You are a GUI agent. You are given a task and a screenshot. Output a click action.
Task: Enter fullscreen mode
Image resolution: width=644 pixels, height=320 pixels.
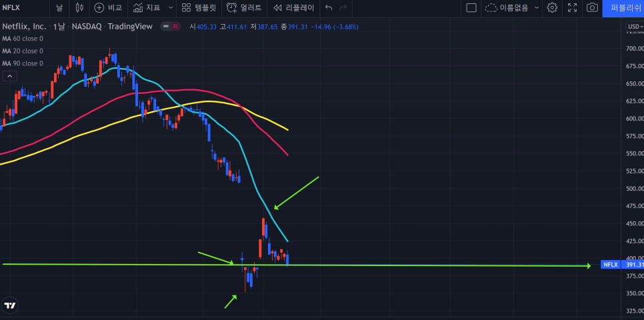[x=572, y=7]
